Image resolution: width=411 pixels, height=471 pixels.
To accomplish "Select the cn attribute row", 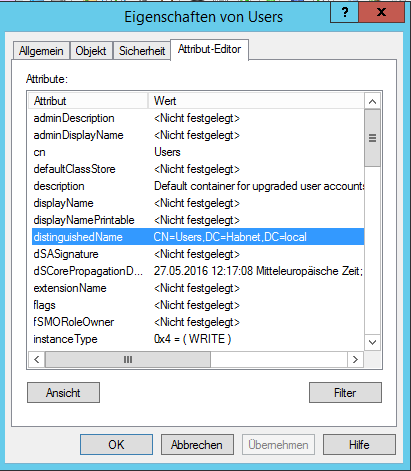I will (x=198, y=152).
